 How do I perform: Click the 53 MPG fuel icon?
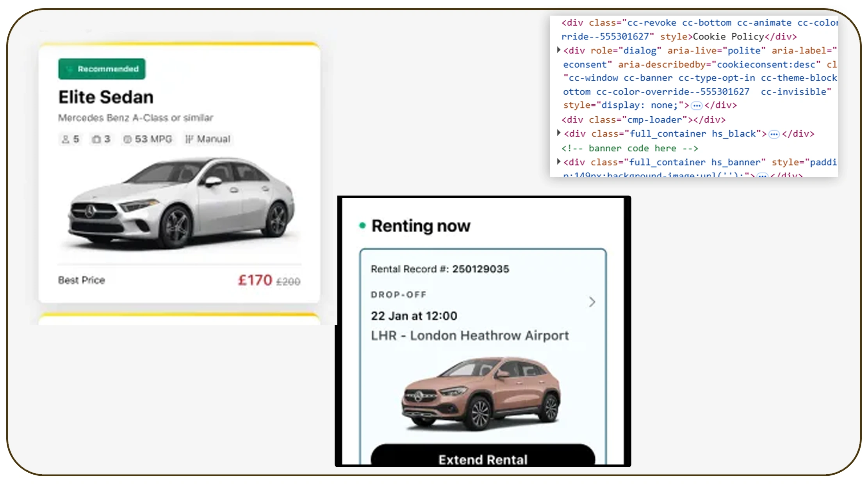pyautogui.click(x=127, y=139)
